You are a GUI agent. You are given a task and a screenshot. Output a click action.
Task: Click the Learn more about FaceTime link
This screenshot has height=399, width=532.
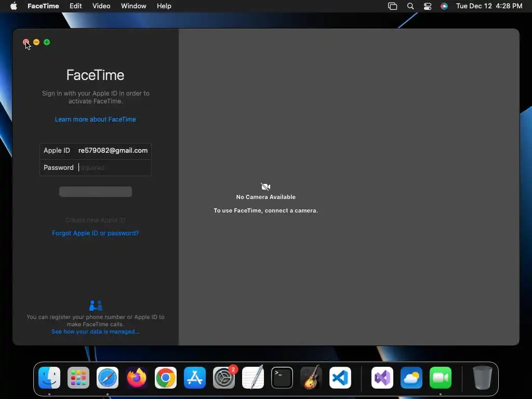[96, 119]
